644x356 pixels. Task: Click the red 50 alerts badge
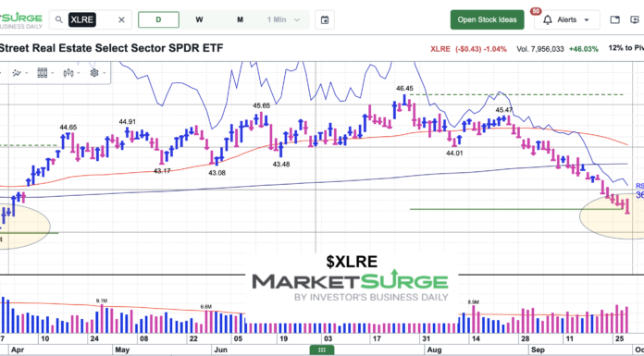(x=535, y=11)
